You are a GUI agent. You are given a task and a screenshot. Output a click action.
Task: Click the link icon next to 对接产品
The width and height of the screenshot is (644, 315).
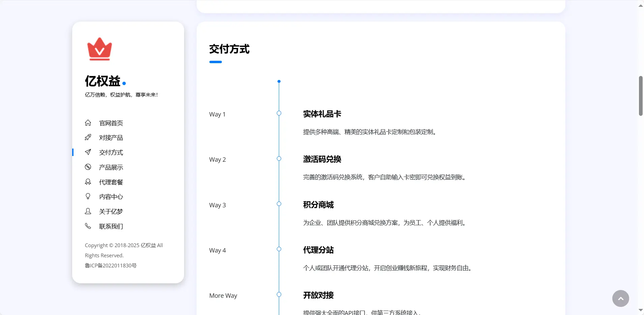tap(88, 137)
